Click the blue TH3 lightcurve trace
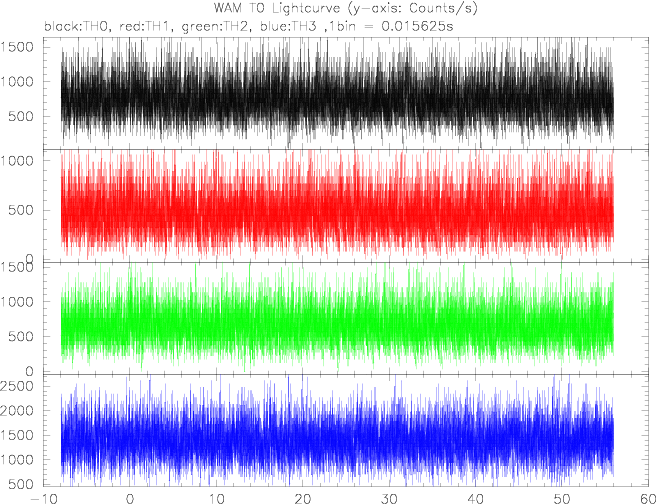The width and height of the screenshot is (657, 504). tap(337, 432)
